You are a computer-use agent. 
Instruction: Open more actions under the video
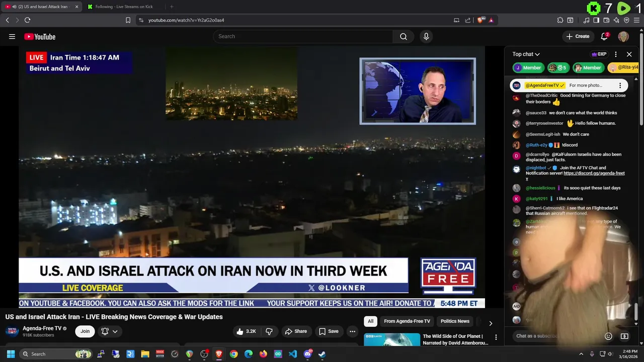pyautogui.click(x=352, y=331)
